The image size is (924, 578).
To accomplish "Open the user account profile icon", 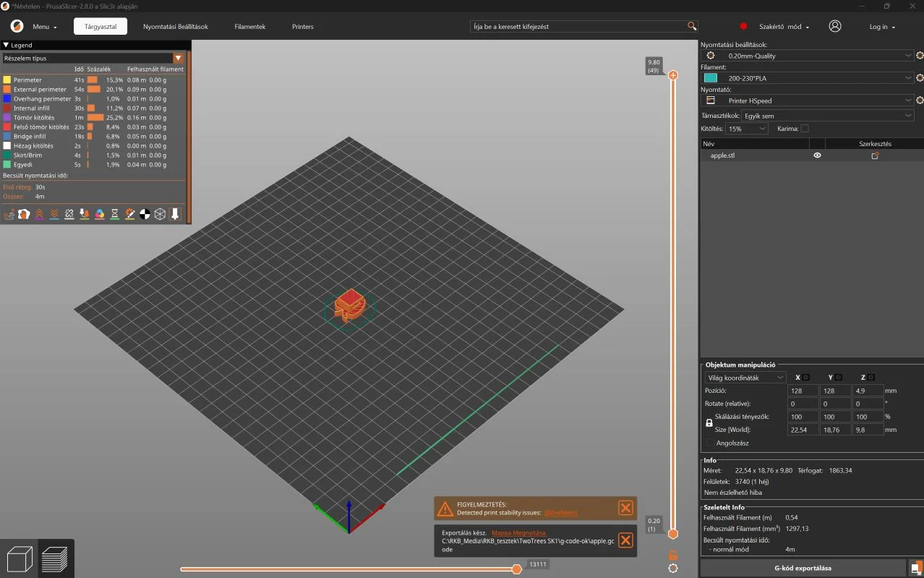I will (x=835, y=26).
